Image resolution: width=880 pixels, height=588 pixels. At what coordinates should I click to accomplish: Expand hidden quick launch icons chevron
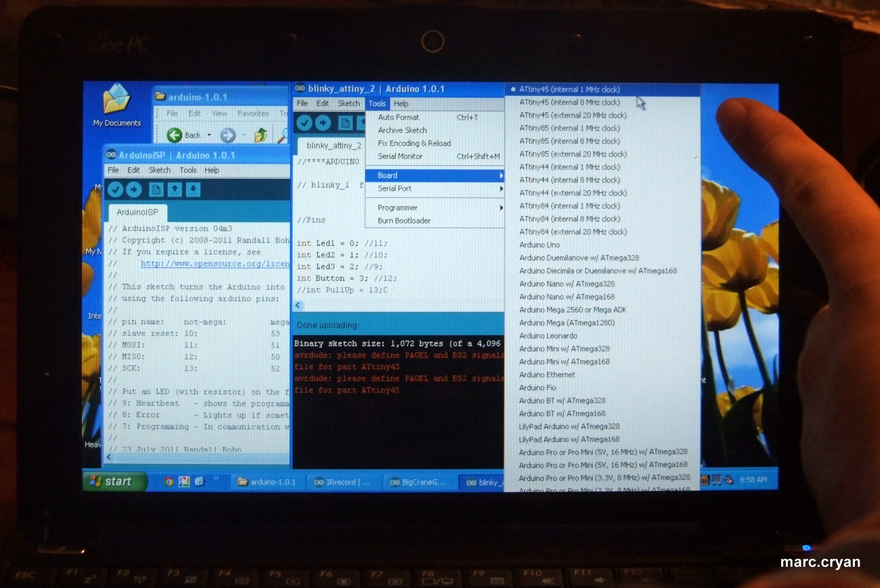pyautogui.click(x=216, y=478)
